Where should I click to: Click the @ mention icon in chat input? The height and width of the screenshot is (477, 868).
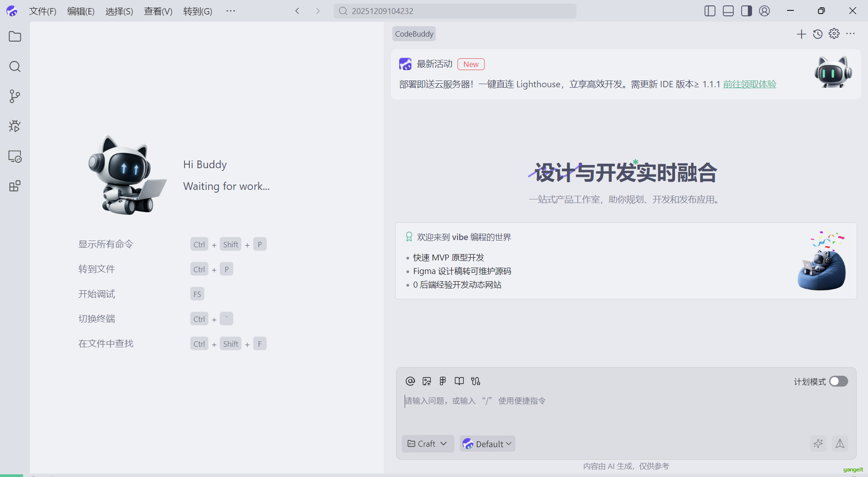pyautogui.click(x=410, y=381)
